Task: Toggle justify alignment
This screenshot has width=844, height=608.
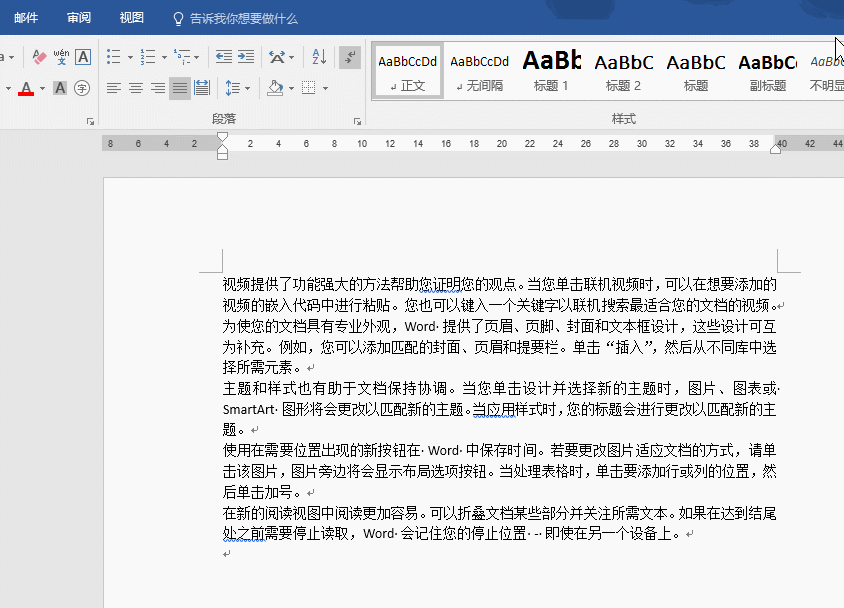Action: (x=180, y=88)
